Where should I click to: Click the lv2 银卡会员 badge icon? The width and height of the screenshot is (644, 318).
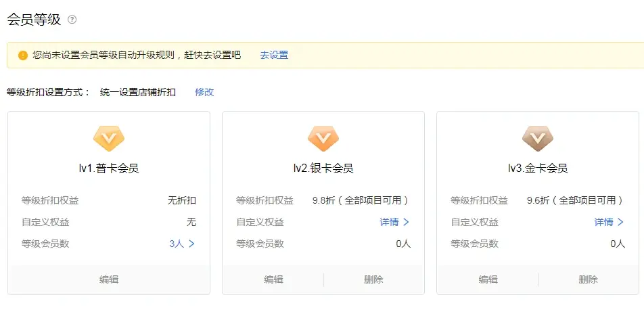point(323,139)
